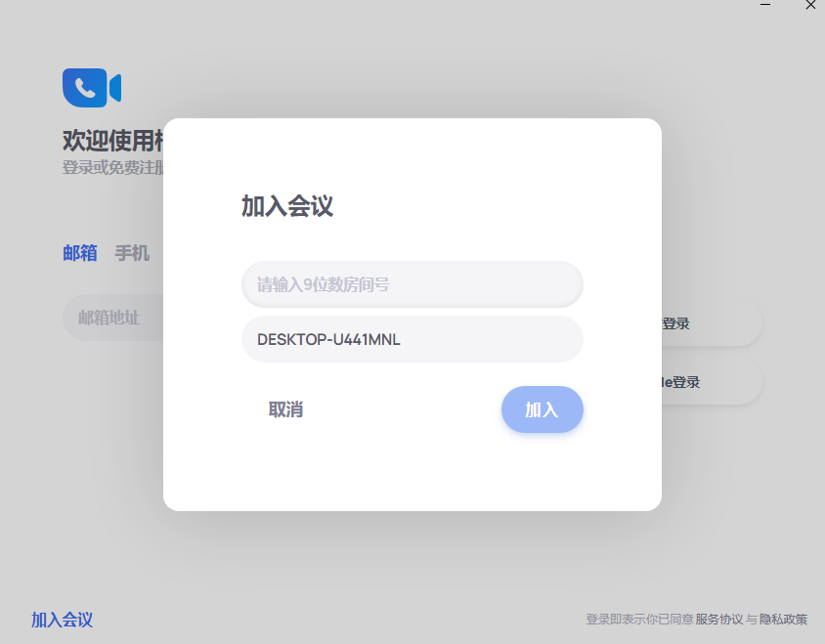The height and width of the screenshot is (644, 825).
Task: Open the 隐私政策 privacy policy link
Action: pos(784,619)
